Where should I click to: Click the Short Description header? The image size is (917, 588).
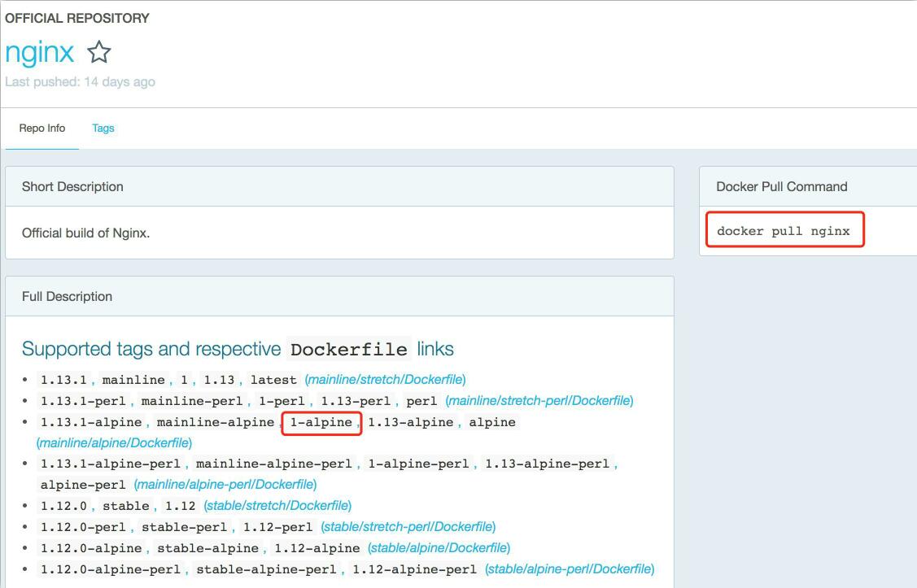coord(72,186)
